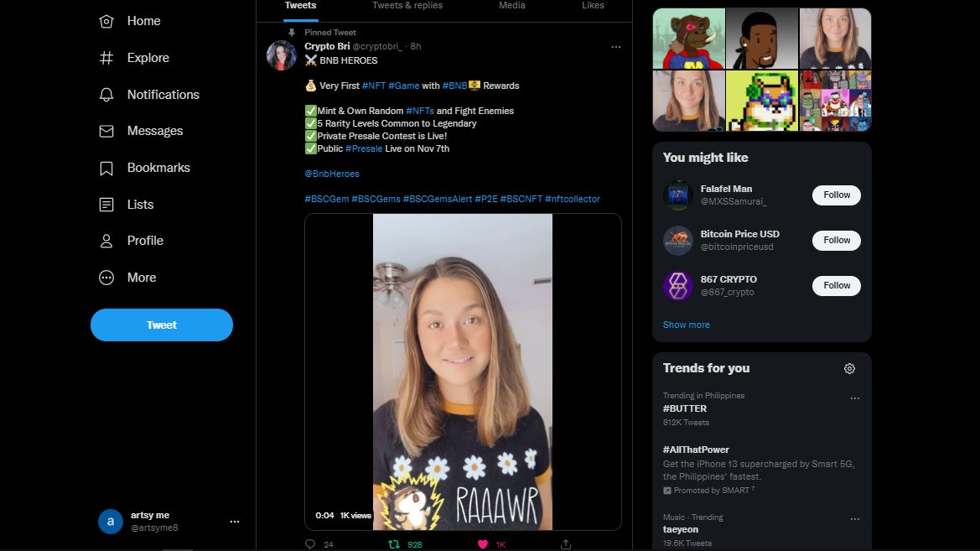Open the #P2E hashtag
980x551 pixels.
pyautogui.click(x=486, y=199)
